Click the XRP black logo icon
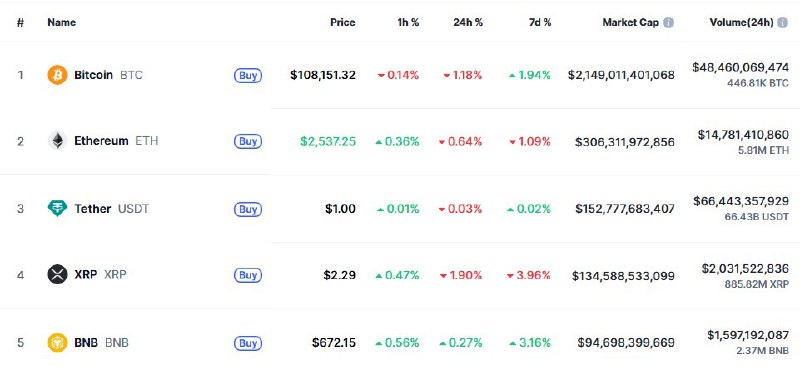800x375 pixels. point(57,274)
